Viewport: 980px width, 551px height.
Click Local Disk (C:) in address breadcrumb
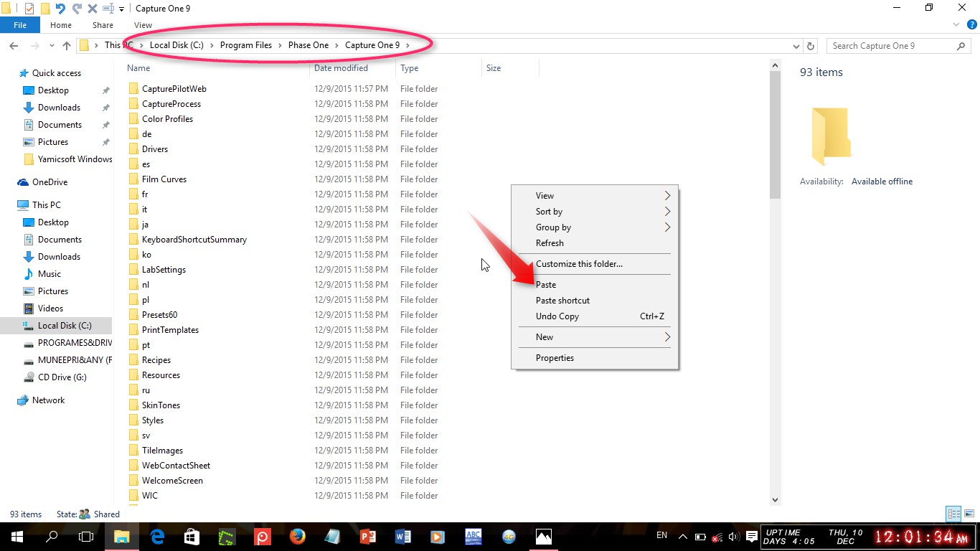click(x=176, y=45)
